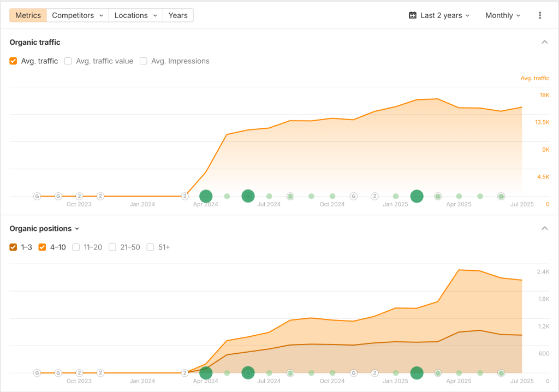Click the small green Oct 2024 dot in Organic traffic chart
559x392 pixels.
pyautogui.click(x=332, y=196)
